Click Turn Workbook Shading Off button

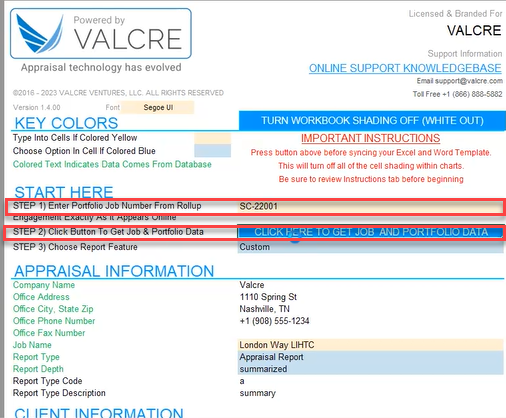[x=372, y=121]
